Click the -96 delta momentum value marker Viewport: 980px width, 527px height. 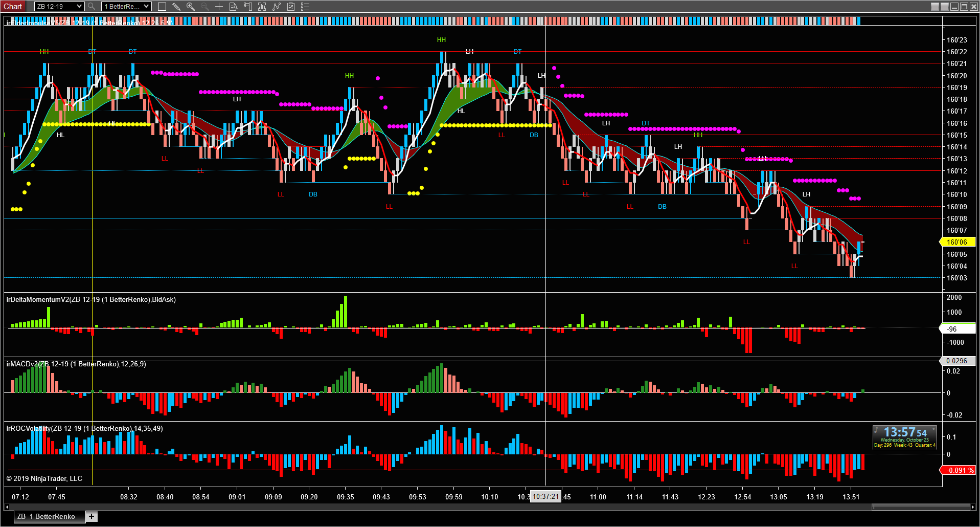[956, 329]
